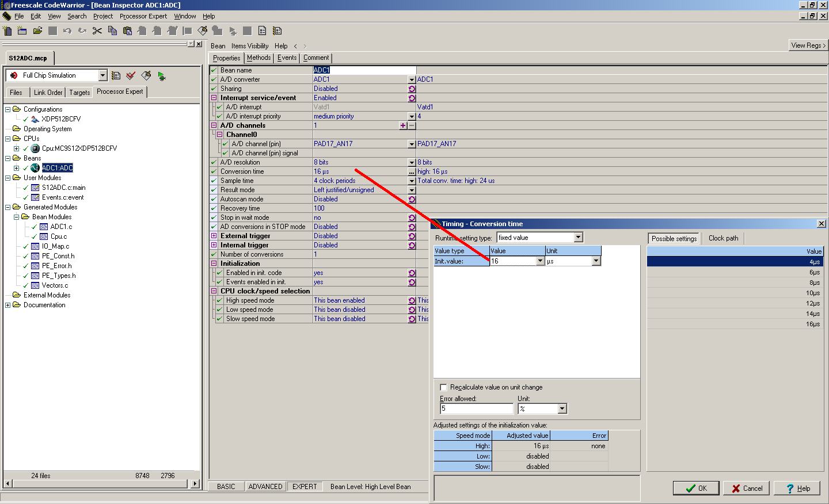Toggle checkmark next to Vectors.c file
The height and width of the screenshot is (504, 829).
[25, 285]
